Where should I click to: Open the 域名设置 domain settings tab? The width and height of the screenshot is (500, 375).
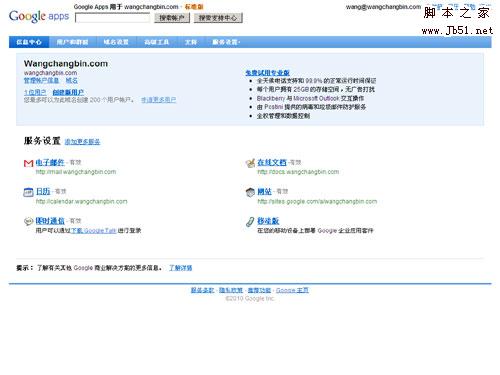point(116,42)
